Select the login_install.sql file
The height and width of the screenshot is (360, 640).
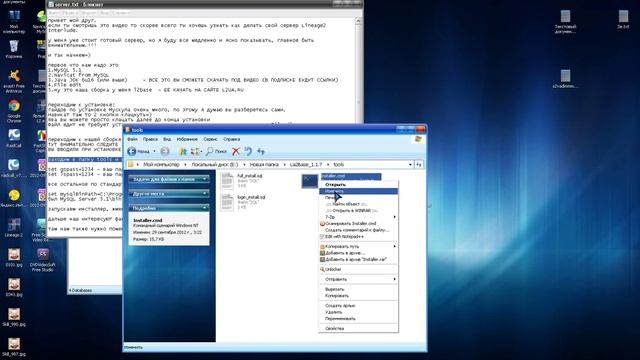pos(243,202)
